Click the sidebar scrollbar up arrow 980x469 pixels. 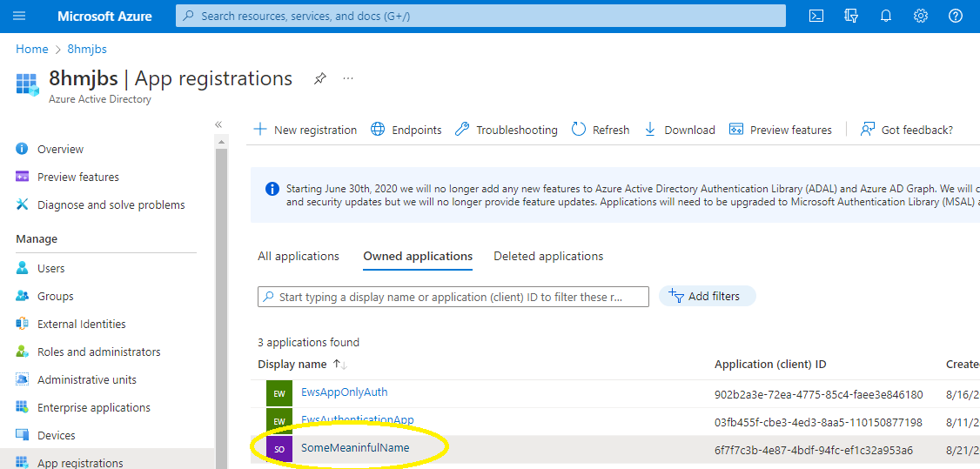pyautogui.click(x=222, y=143)
